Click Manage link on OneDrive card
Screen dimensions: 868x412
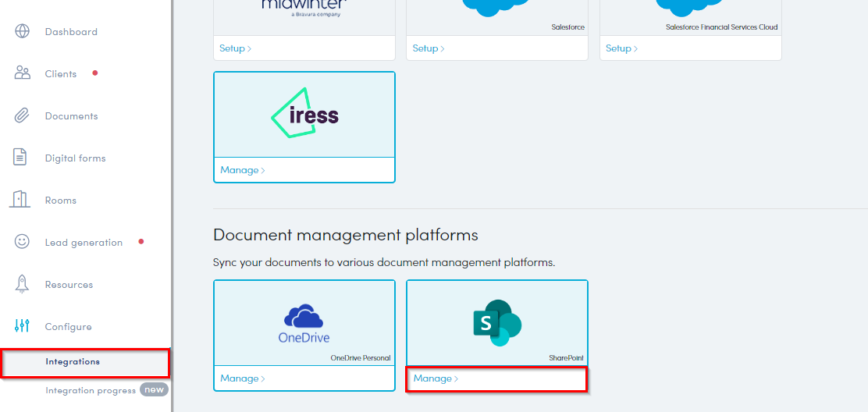(243, 378)
